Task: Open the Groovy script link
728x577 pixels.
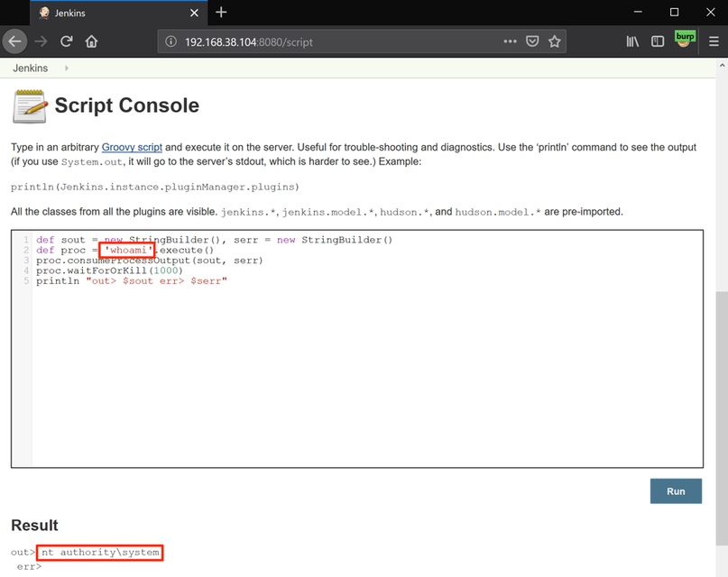Action: 132,147
